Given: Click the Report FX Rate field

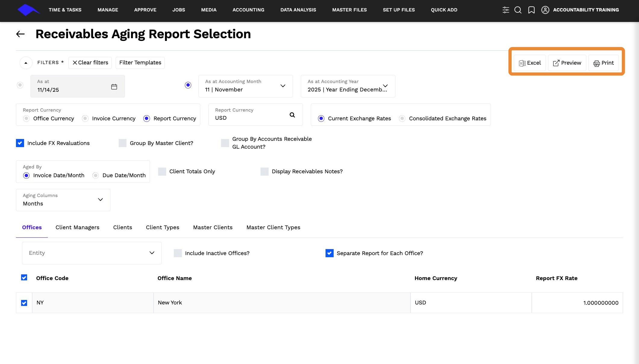Looking at the screenshot, I should [577, 303].
